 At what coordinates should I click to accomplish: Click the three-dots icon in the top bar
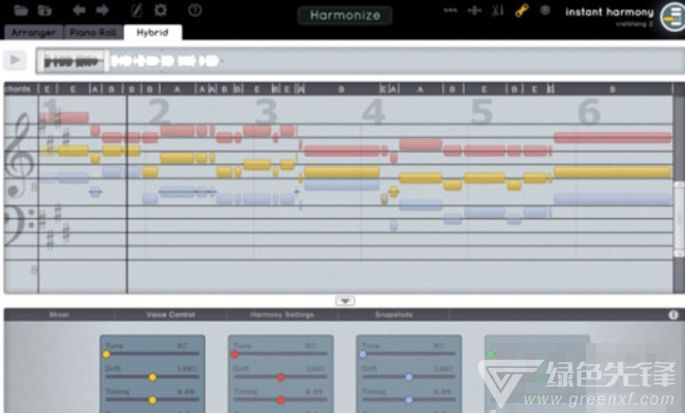pyautogui.click(x=450, y=10)
